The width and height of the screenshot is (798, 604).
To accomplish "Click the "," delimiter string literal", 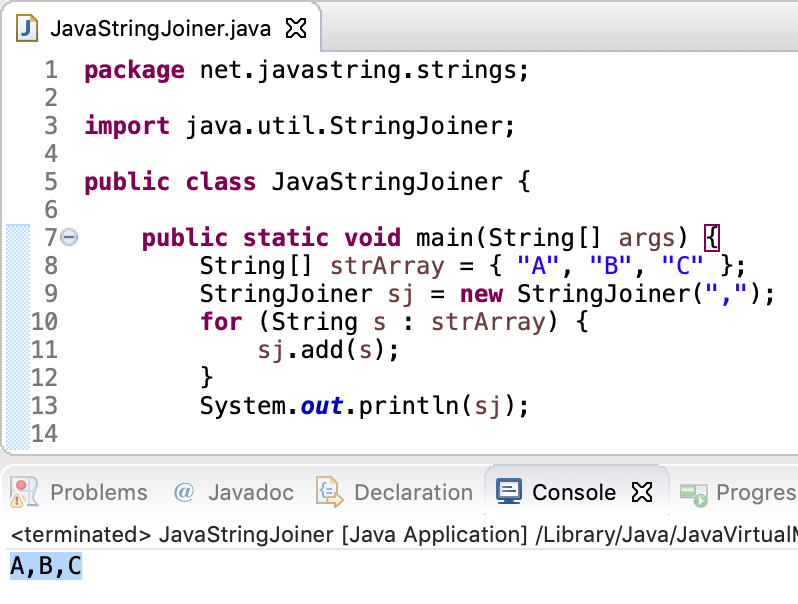I will pyautogui.click(x=726, y=294).
